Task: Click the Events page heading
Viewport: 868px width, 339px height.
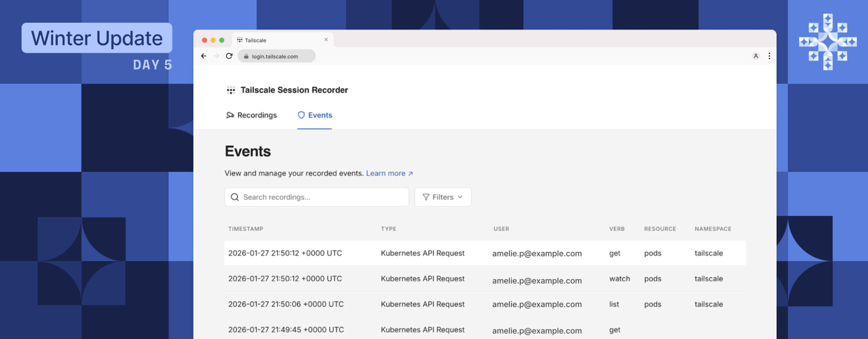Action: tap(248, 151)
